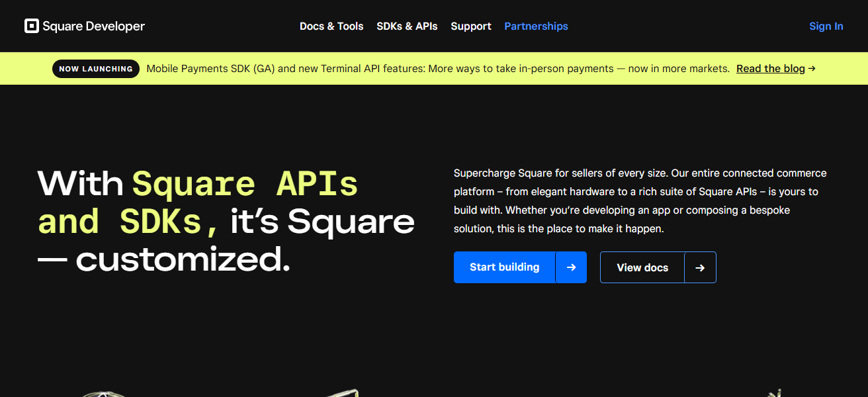Screen dimensions: 868x397
Task: Click the Mobile Payments SDK announcement banner
Action: click(437, 68)
